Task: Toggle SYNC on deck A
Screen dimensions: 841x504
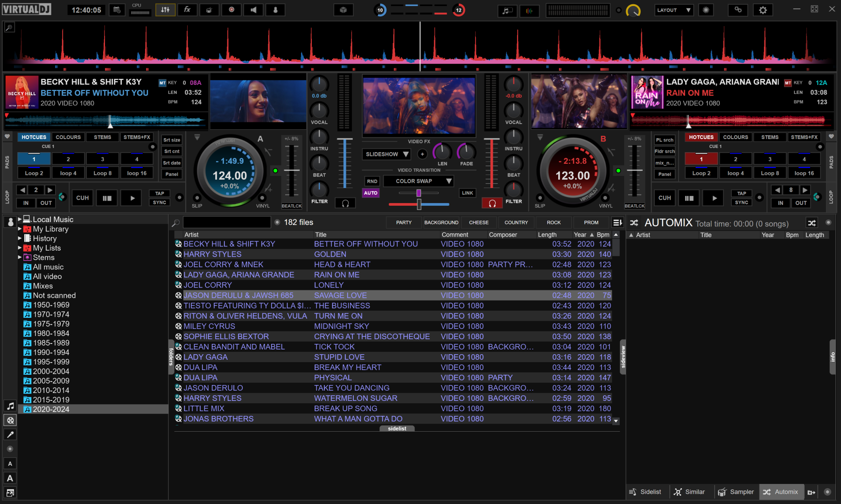Action: (x=160, y=203)
